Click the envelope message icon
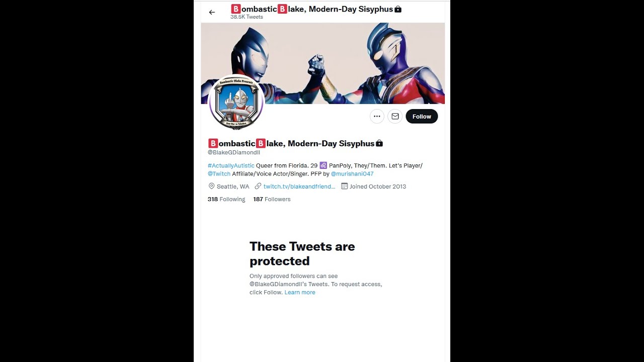The image size is (644, 362). 395,116
